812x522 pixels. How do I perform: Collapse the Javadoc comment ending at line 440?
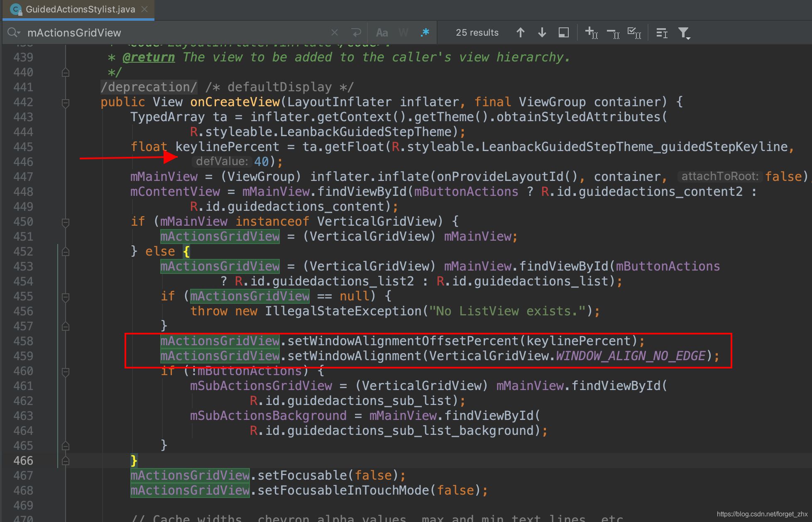[66, 73]
